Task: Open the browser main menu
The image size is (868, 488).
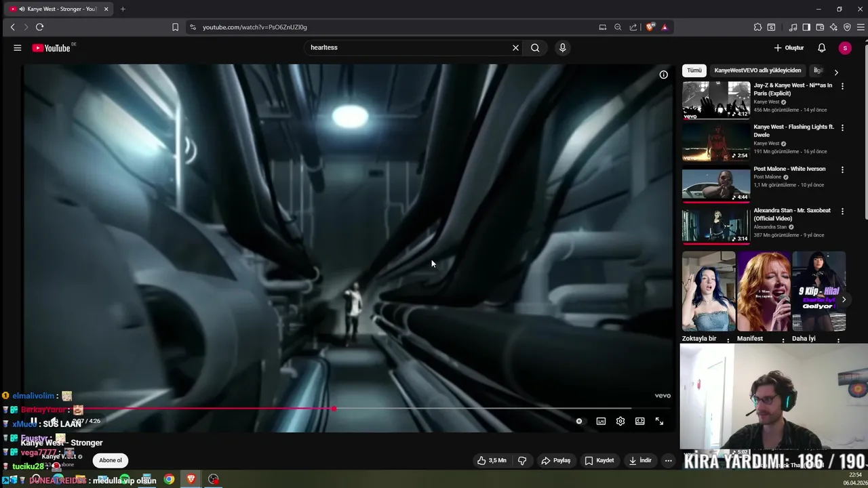Action: tap(861, 27)
